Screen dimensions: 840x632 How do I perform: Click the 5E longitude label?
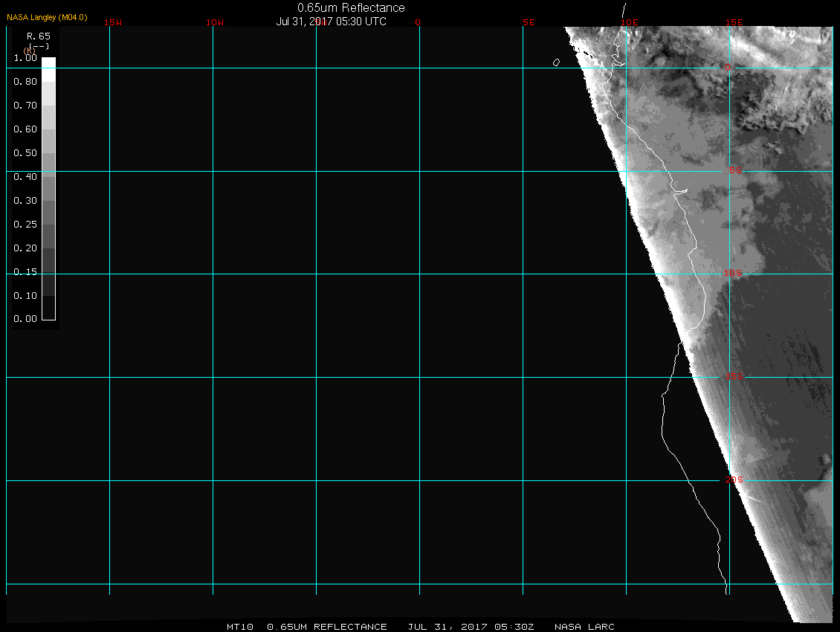click(x=529, y=22)
